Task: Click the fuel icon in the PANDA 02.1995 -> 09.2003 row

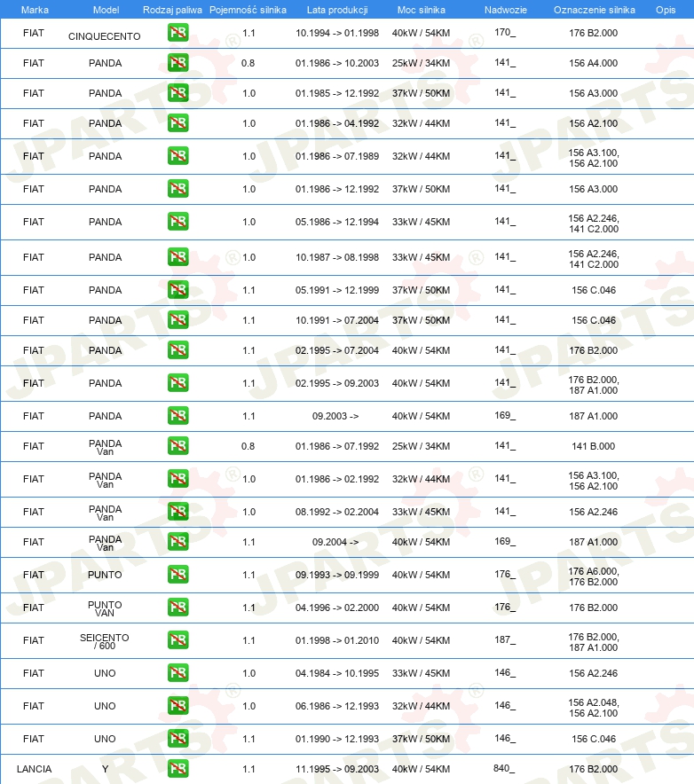Action: 178,383
